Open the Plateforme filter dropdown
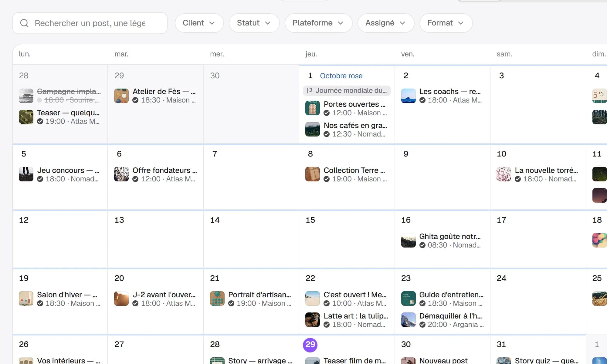The image size is (607, 364). (x=318, y=23)
